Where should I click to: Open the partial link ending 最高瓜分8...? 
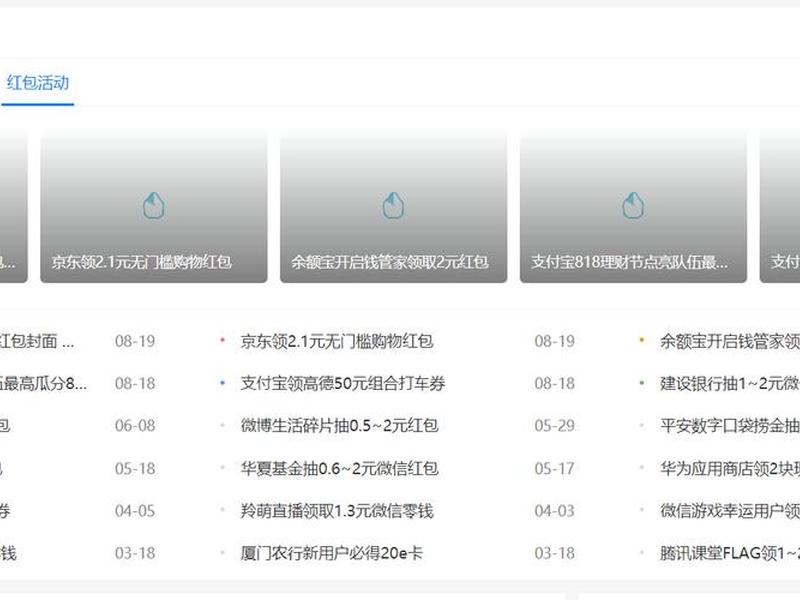[x=43, y=383]
